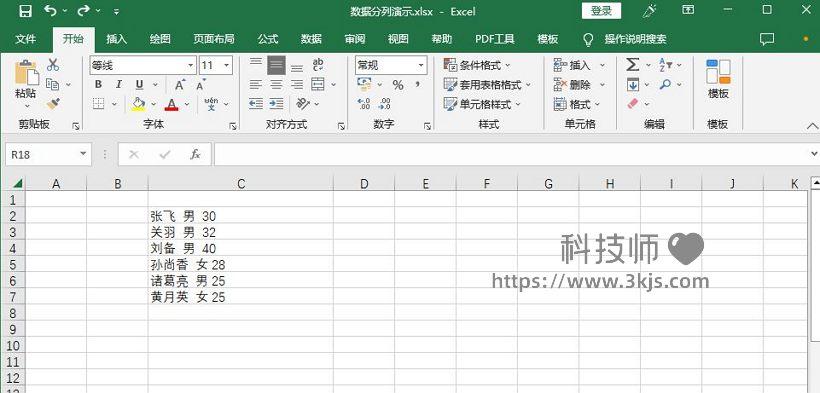Image resolution: width=820 pixels, height=393 pixels.
Task: Switch to the 插入 ribbon tab
Action: (116, 39)
